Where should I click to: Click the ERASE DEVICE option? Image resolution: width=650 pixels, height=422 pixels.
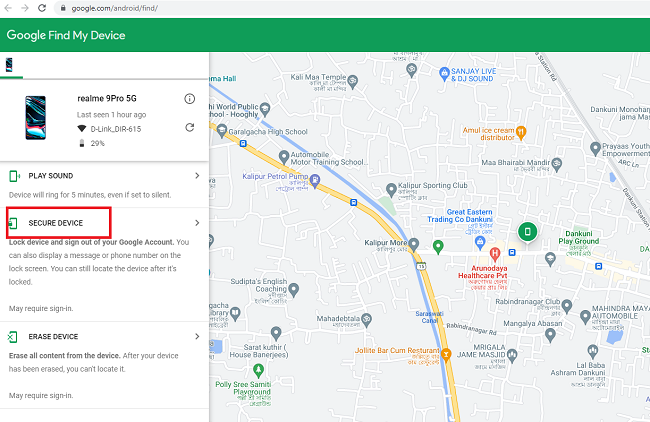53,337
